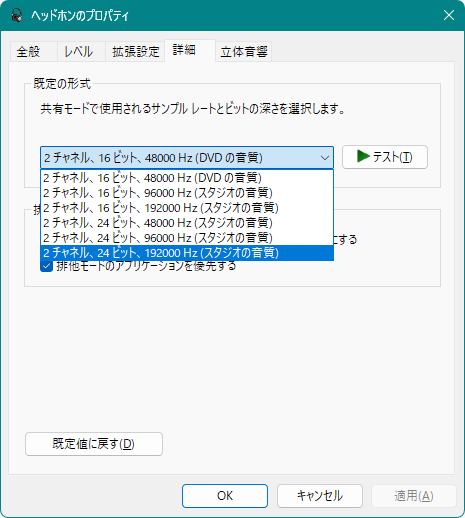Choose 24 ビット 48000 Hz studio option

point(187,223)
